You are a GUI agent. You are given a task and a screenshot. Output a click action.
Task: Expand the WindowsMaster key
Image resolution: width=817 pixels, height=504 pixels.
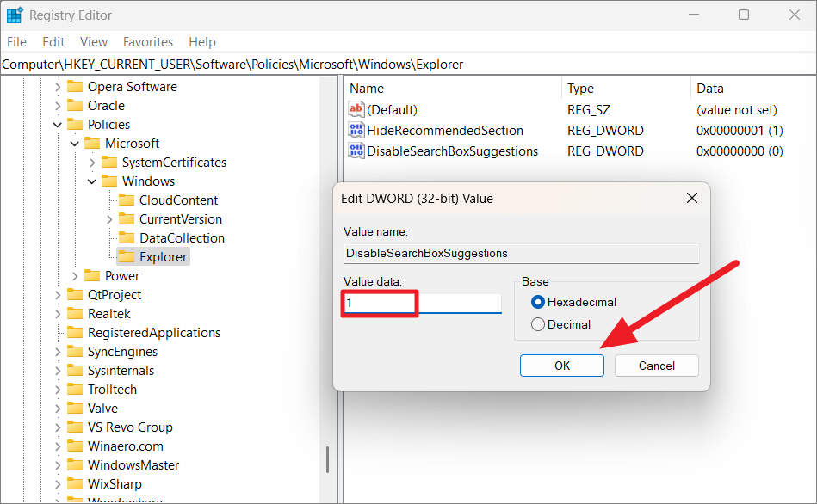point(58,465)
